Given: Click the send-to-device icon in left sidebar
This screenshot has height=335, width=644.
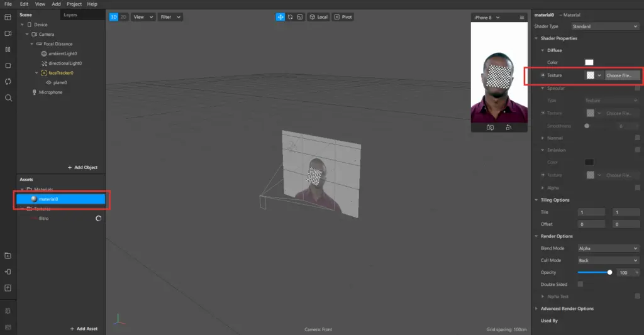Looking at the screenshot, I should [8, 272].
